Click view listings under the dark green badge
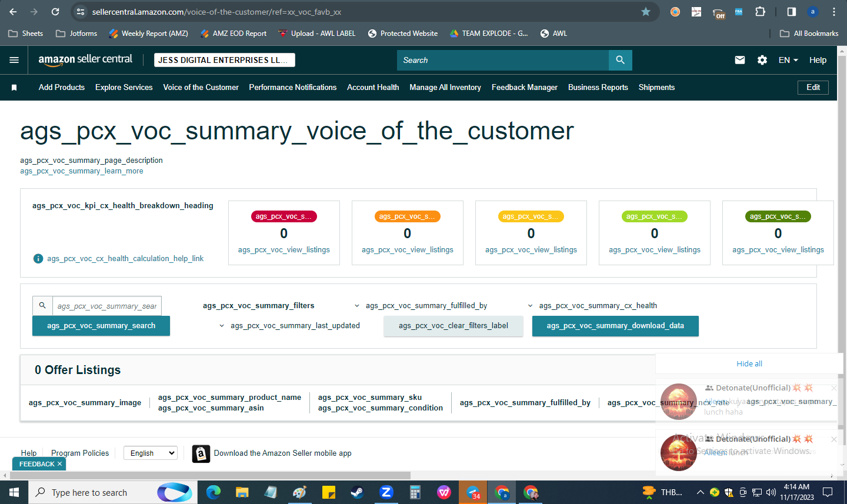 pos(778,250)
